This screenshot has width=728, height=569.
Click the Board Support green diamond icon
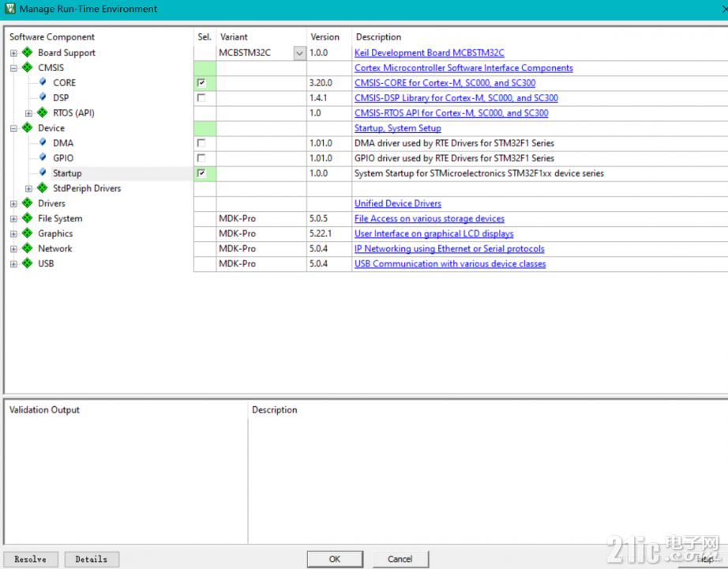(28, 52)
